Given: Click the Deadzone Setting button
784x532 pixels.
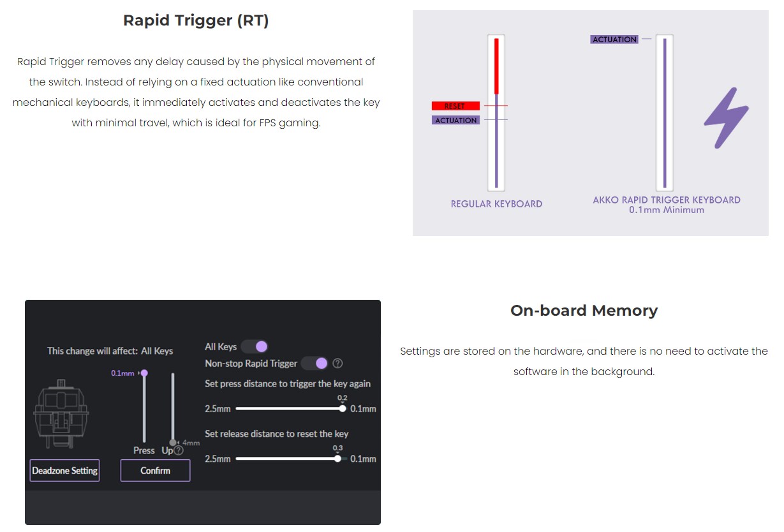Looking at the screenshot, I should pos(64,470).
